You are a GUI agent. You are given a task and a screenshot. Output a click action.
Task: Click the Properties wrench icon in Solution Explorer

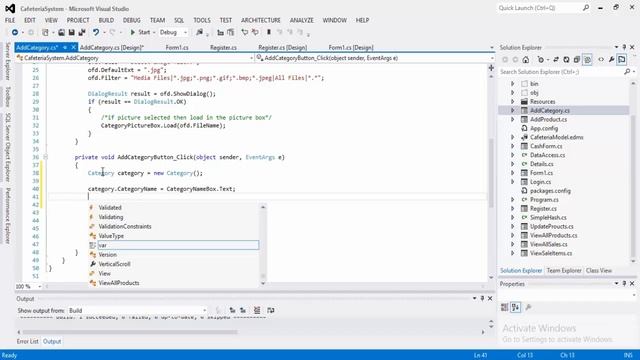[611, 60]
